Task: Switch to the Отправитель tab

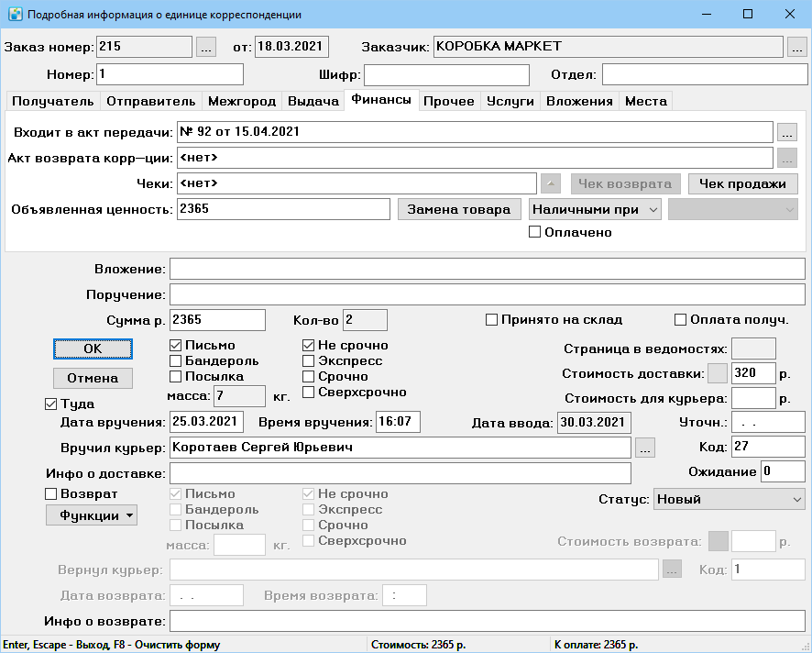Action: click(150, 101)
